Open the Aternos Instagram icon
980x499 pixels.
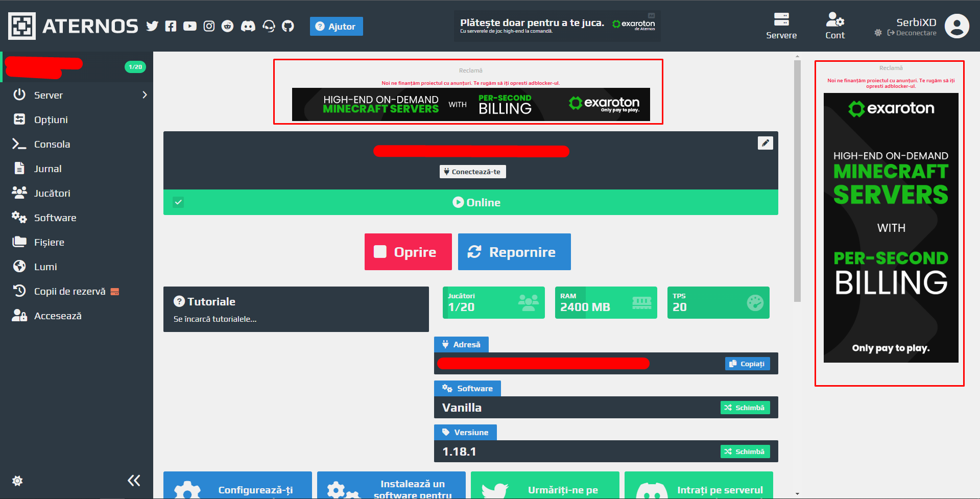coord(209,26)
